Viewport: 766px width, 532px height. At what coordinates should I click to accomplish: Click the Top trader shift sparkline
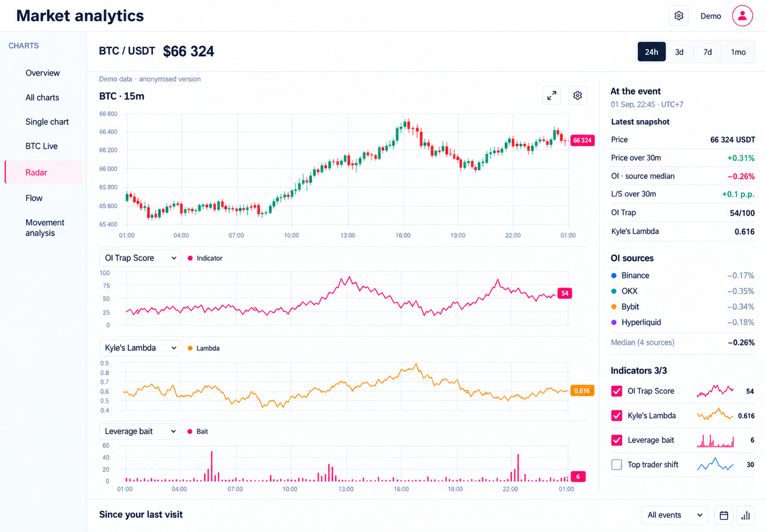[715, 465]
